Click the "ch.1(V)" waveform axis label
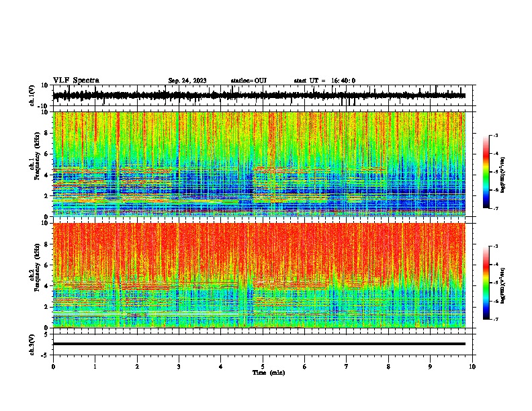The width and height of the screenshot is (532, 411). tap(32, 95)
